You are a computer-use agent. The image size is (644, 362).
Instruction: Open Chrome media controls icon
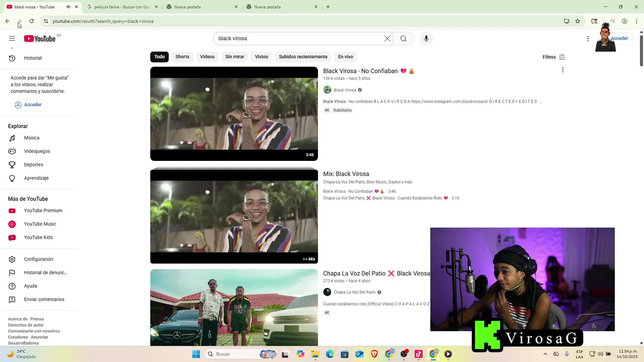pos(612,21)
